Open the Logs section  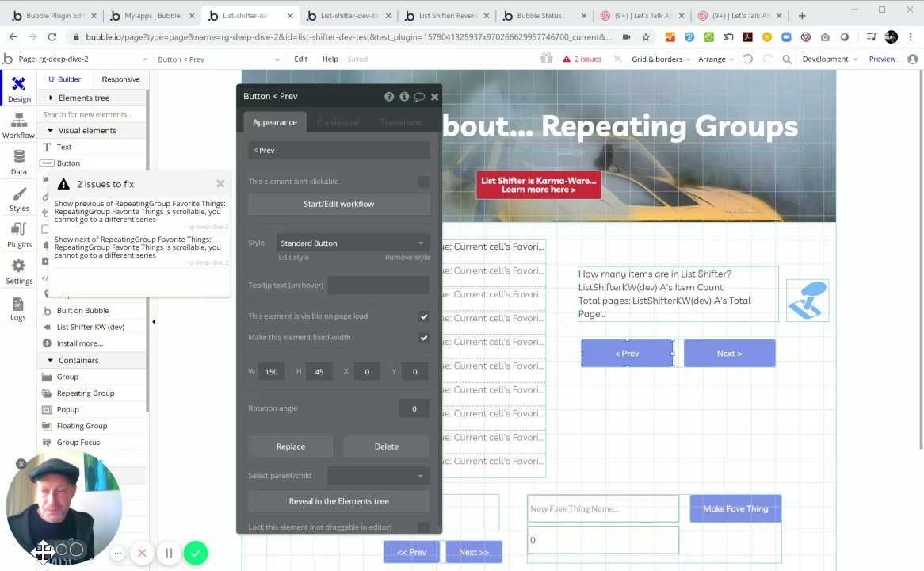click(19, 308)
